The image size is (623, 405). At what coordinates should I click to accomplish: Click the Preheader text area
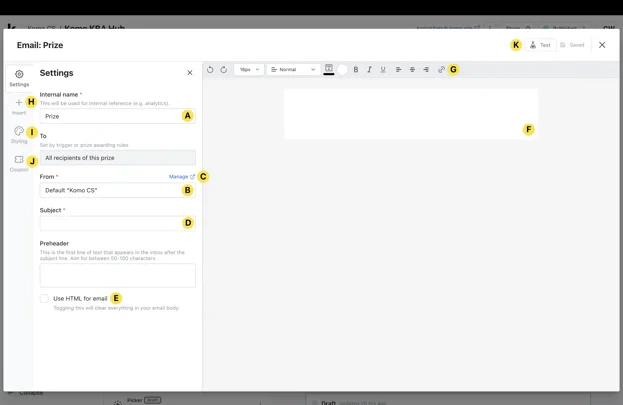tap(118, 275)
